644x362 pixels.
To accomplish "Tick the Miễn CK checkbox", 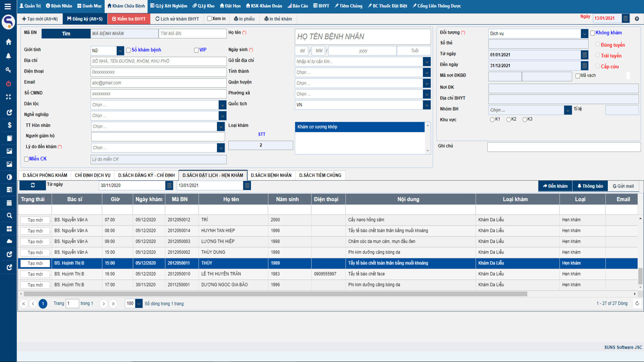I will (x=26, y=159).
